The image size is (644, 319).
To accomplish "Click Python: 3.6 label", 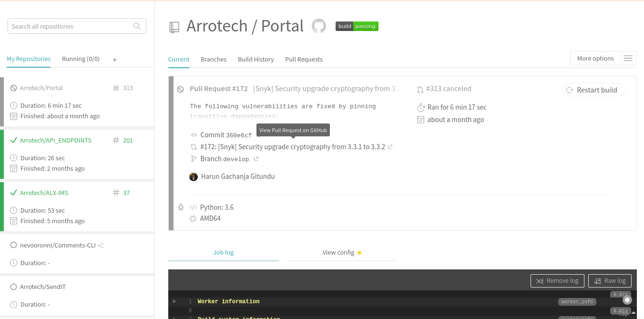I will (217, 207).
